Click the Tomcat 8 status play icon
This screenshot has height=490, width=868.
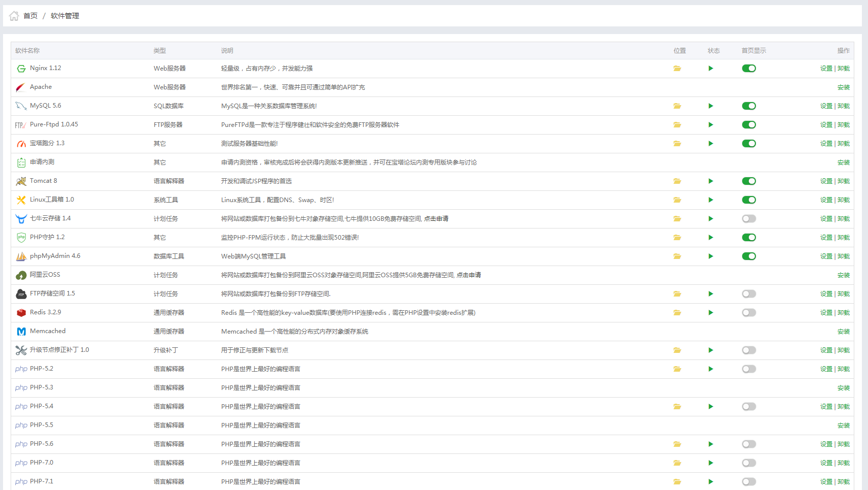711,181
